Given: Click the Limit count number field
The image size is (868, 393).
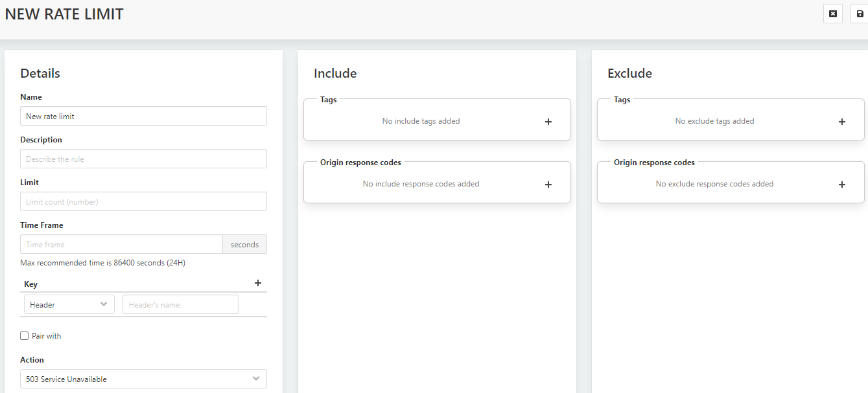Looking at the screenshot, I should click(143, 202).
